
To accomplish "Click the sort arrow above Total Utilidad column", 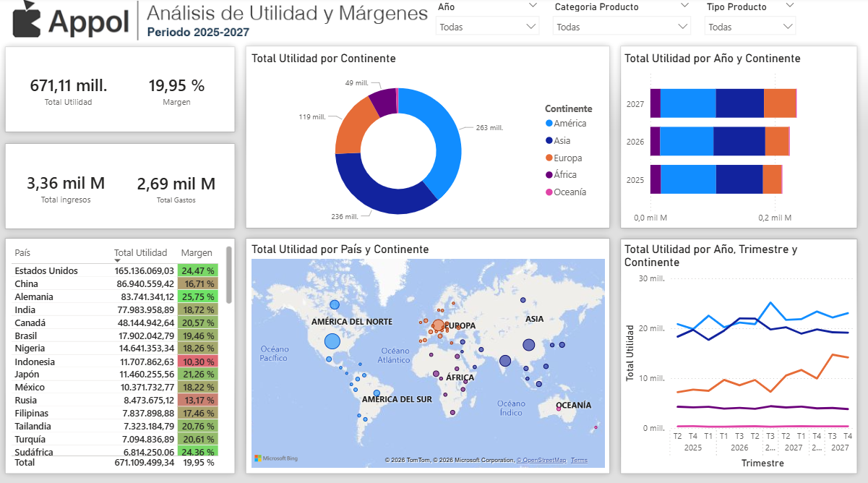I will coord(117,260).
